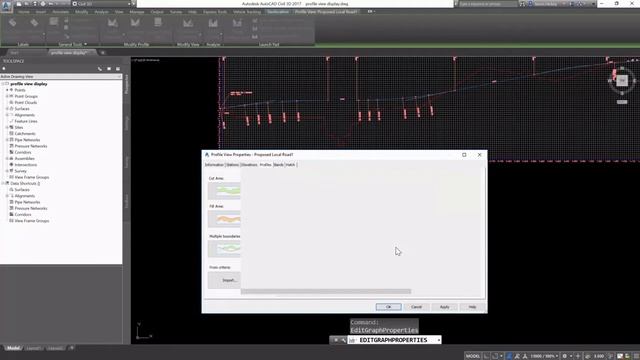Switch to the Hatch tab
The height and width of the screenshot is (360, 640).
291,165
